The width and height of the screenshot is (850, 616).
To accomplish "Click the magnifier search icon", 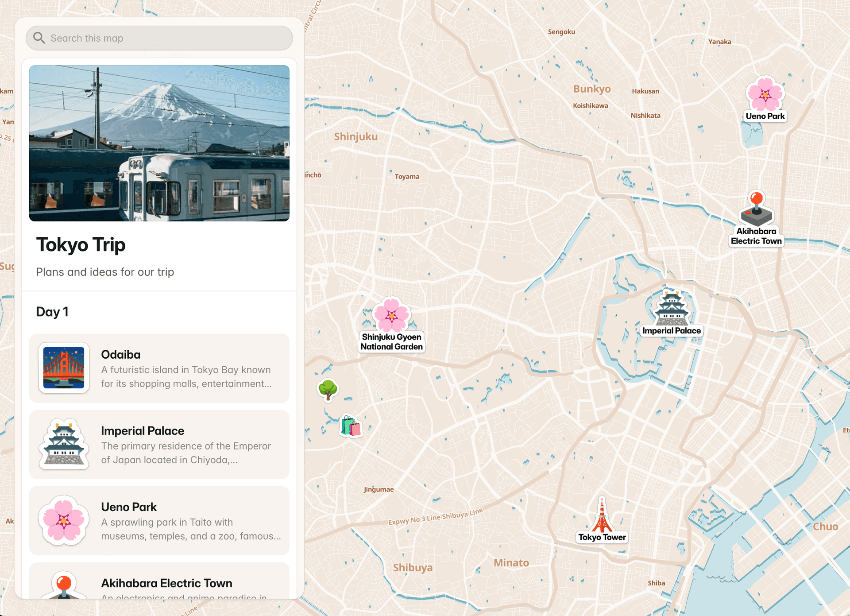I will click(x=39, y=38).
